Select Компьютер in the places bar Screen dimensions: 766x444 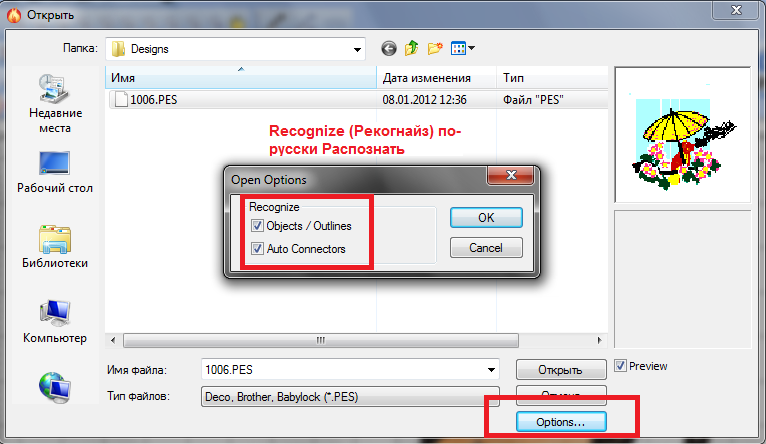tap(55, 322)
